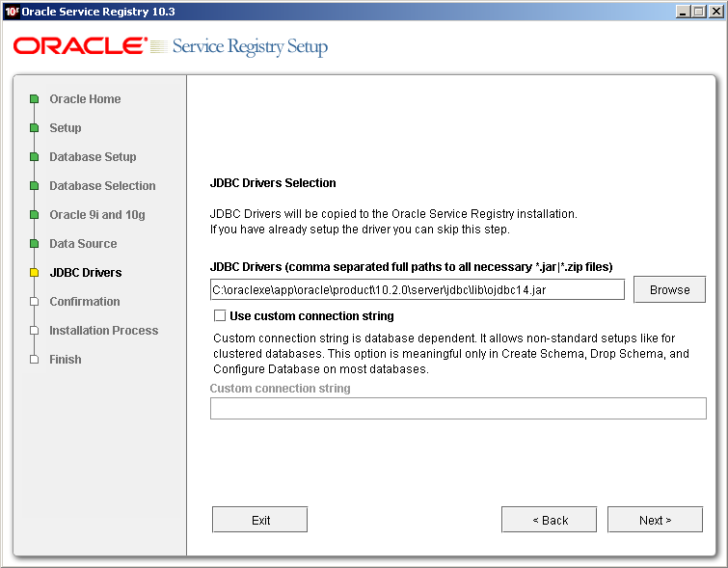728x568 pixels.
Task: Focus the JDBC Drivers path field
Action: pyautogui.click(x=418, y=290)
